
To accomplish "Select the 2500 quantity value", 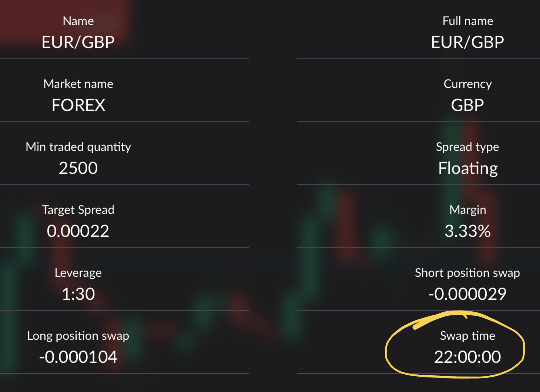I will 78,168.
